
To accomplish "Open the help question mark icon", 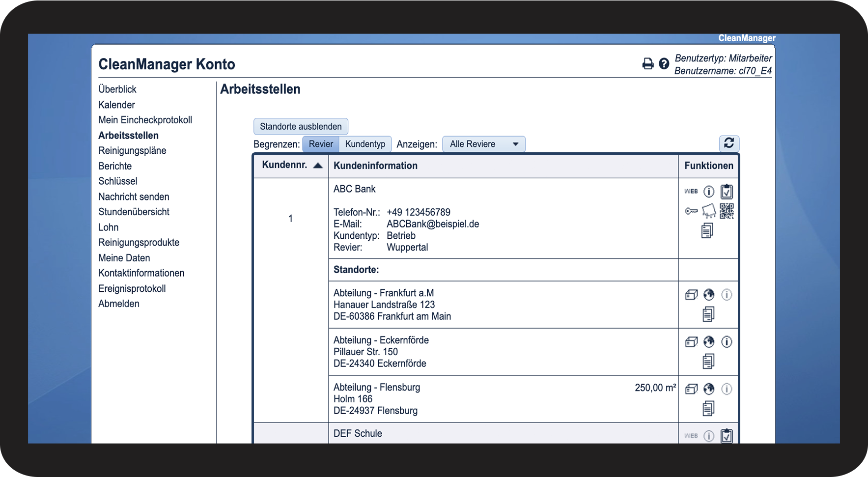I will click(664, 64).
